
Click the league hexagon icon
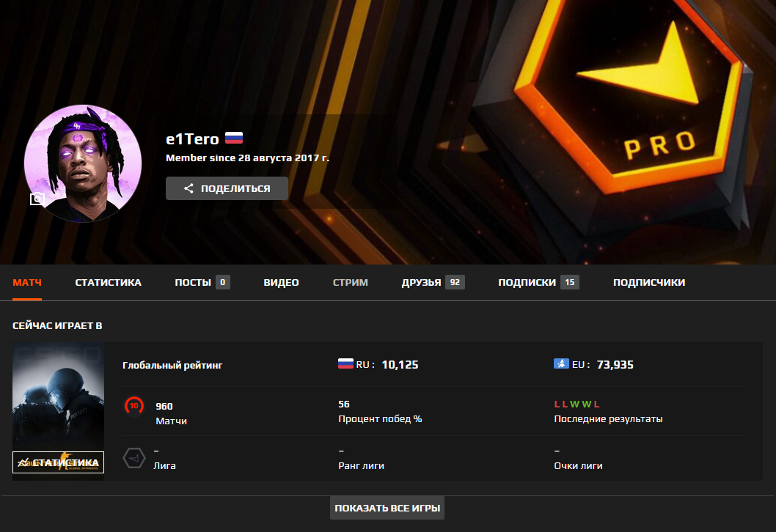(x=133, y=458)
